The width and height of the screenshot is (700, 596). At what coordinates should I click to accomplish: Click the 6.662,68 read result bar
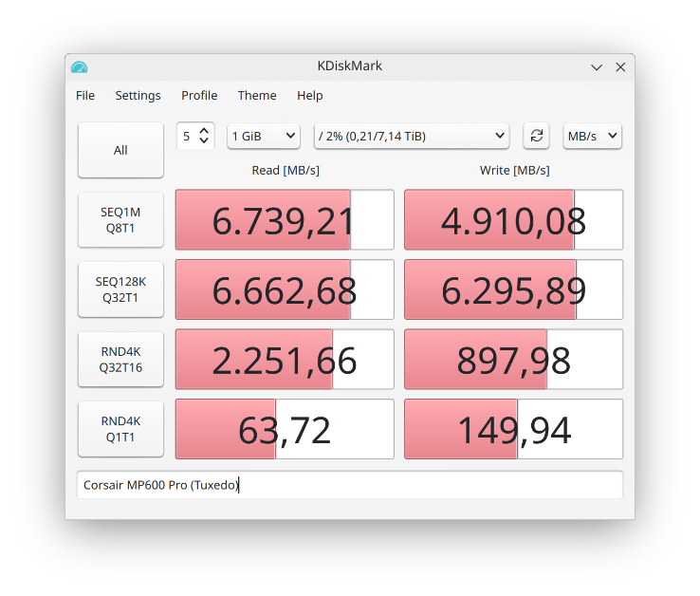point(285,289)
